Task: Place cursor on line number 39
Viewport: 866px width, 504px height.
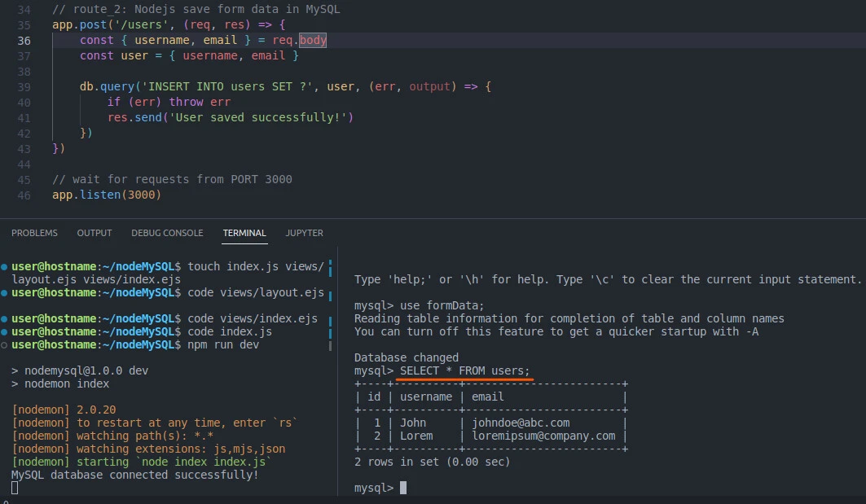Action: 24,86
